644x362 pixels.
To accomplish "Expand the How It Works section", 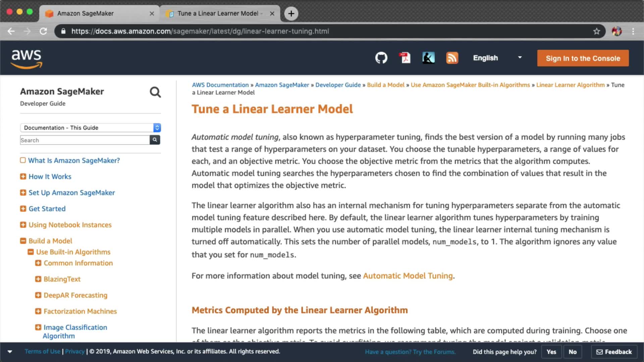I will click(x=23, y=176).
